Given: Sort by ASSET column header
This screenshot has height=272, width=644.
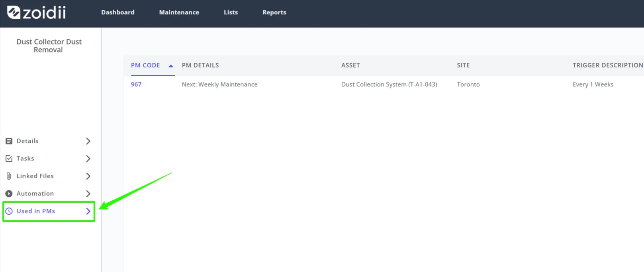Looking at the screenshot, I should pos(350,65).
